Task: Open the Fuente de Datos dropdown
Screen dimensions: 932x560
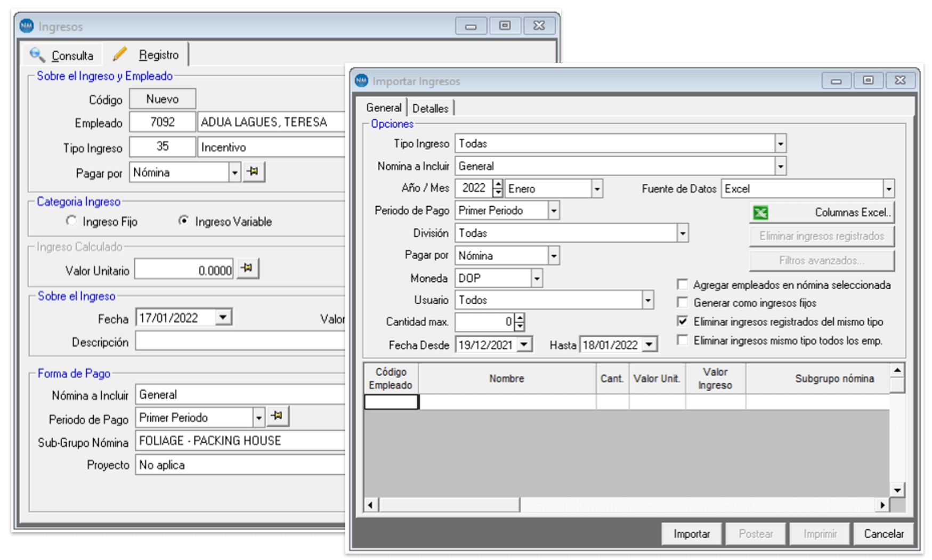Action: [888, 189]
